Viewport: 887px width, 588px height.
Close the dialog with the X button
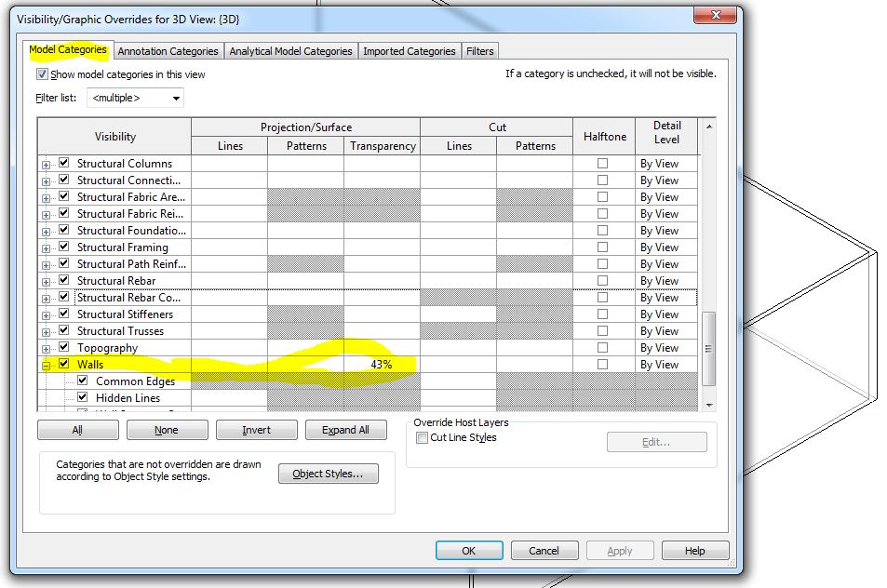pyautogui.click(x=715, y=15)
